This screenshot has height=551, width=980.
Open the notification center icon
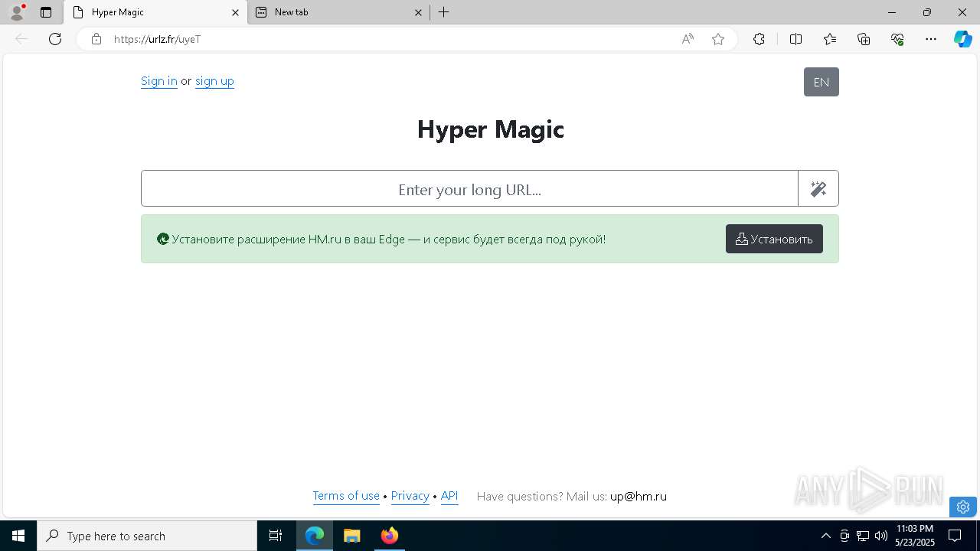tap(955, 536)
